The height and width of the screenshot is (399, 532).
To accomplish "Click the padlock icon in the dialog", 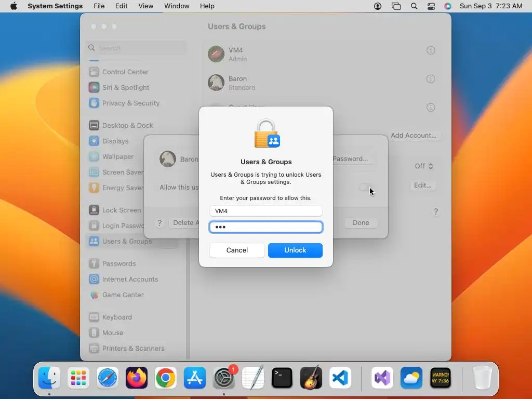I will (x=267, y=134).
